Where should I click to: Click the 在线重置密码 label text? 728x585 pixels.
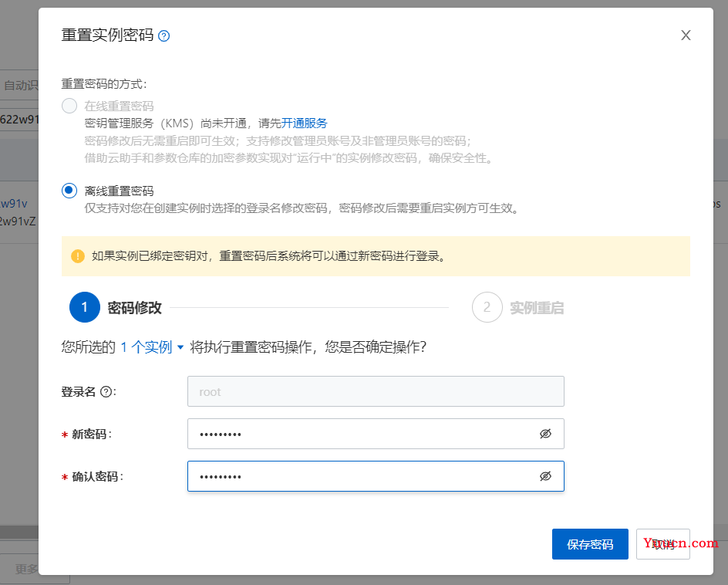[119, 106]
